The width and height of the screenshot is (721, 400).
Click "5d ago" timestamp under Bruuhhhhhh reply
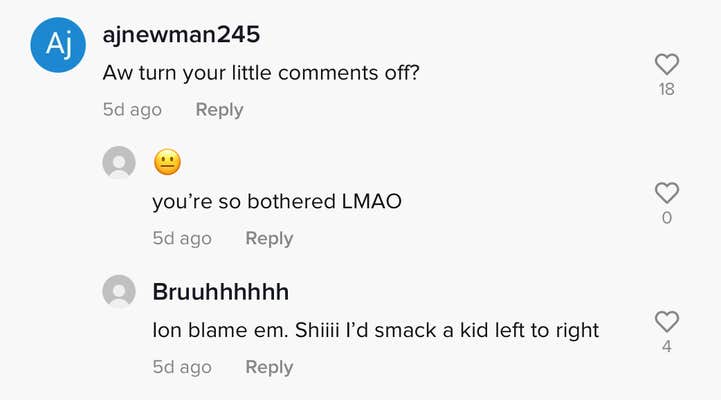point(182,367)
